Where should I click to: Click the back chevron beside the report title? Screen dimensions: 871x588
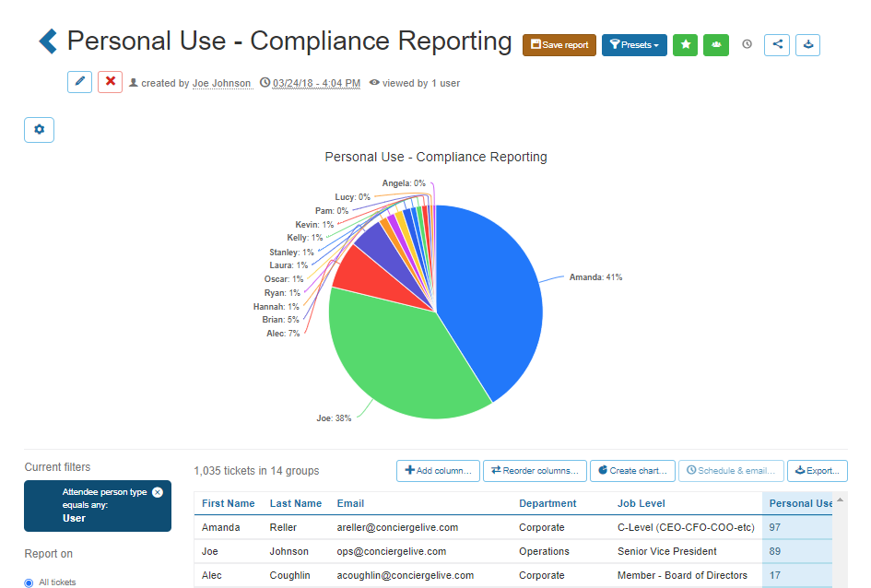(48, 41)
